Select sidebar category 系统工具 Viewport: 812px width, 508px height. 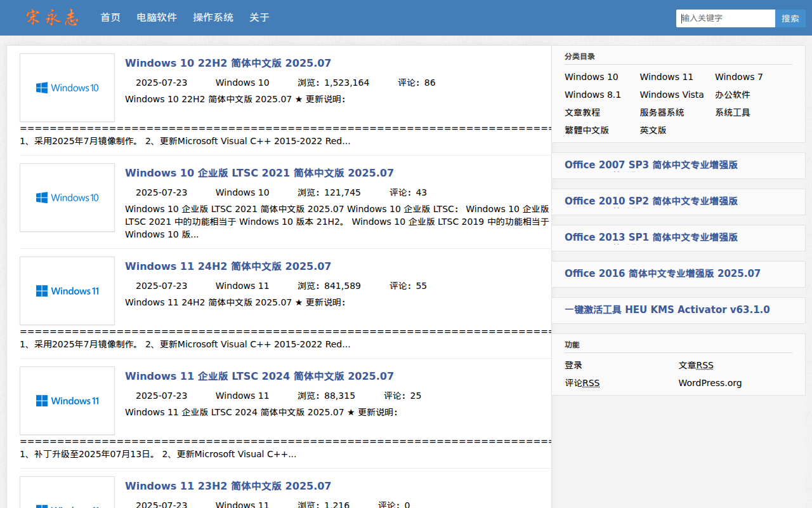(x=733, y=112)
